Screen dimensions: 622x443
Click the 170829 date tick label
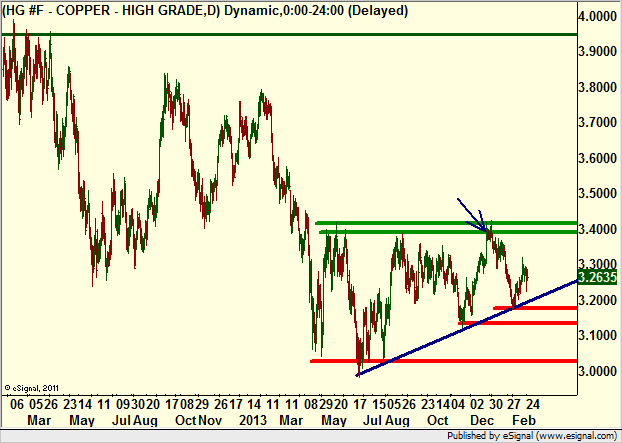[188, 404]
